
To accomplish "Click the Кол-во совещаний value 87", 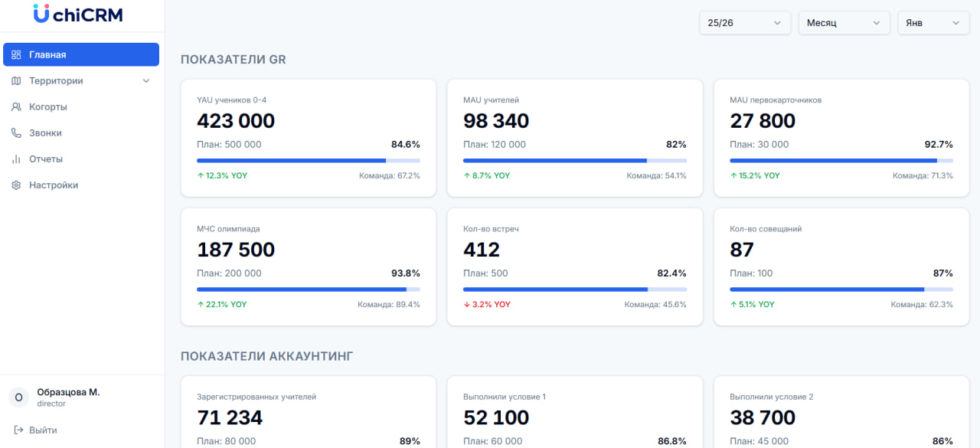I will pos(742,250).
